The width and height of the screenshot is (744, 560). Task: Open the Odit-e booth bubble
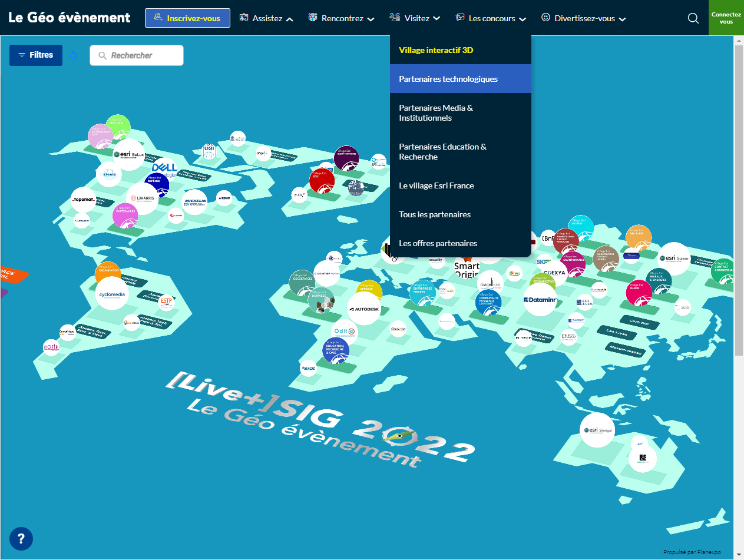(343, 333)
